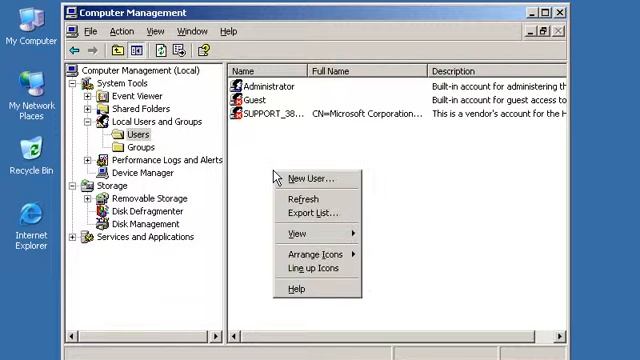Click the SUPPORT_38 user account icon
This screenshot has height=360, width=640.
click(236, 113)
